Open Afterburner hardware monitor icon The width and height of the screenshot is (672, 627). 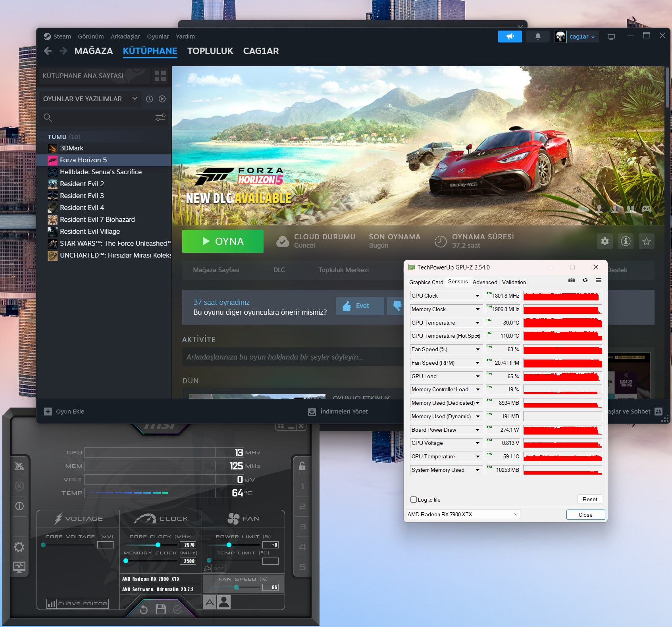[x=19, y=567]
